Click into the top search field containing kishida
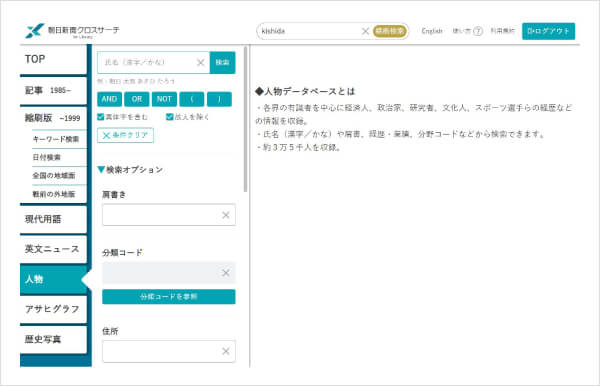Image resolution: width=600 pixels, height=386 pixels. pyautogui.click(x=309, y=31)
